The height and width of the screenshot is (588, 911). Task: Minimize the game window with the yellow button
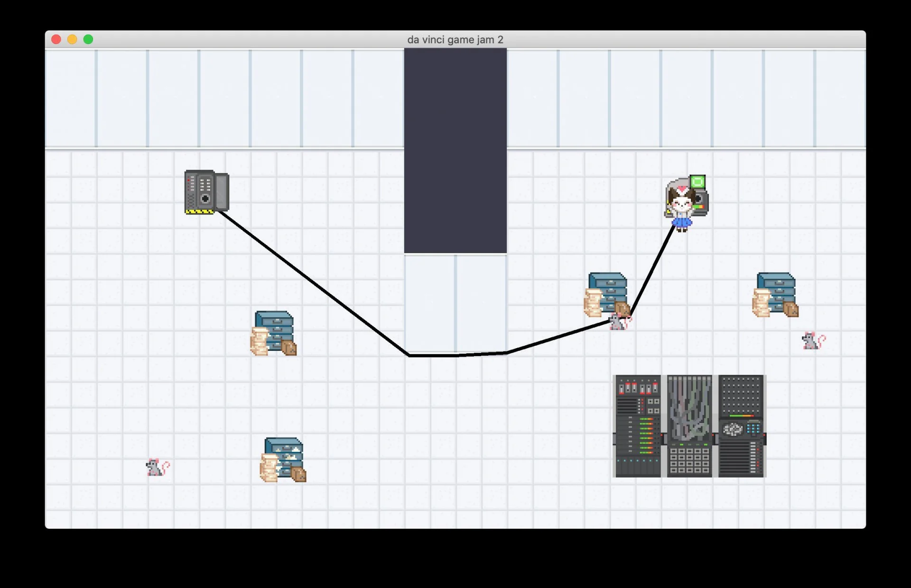click(72, 39)
